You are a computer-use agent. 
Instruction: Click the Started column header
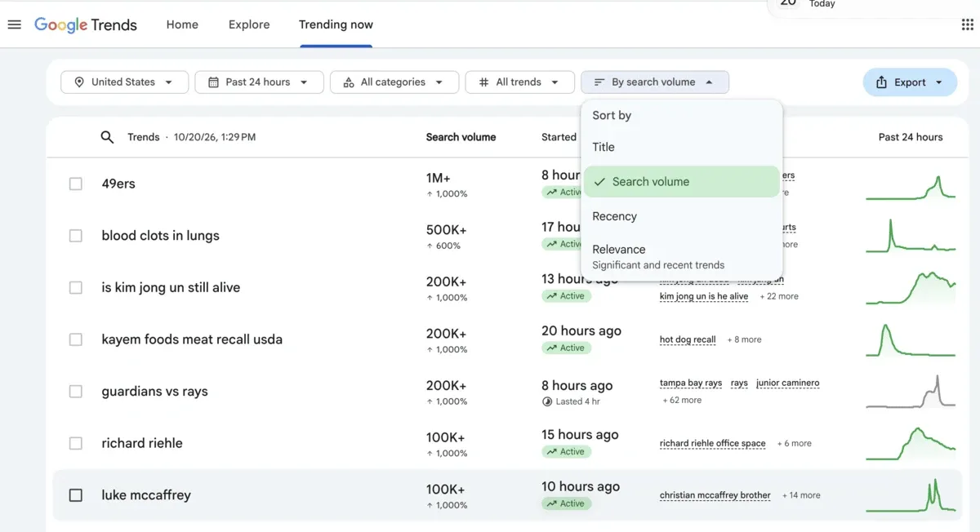[x=559, y=137]
